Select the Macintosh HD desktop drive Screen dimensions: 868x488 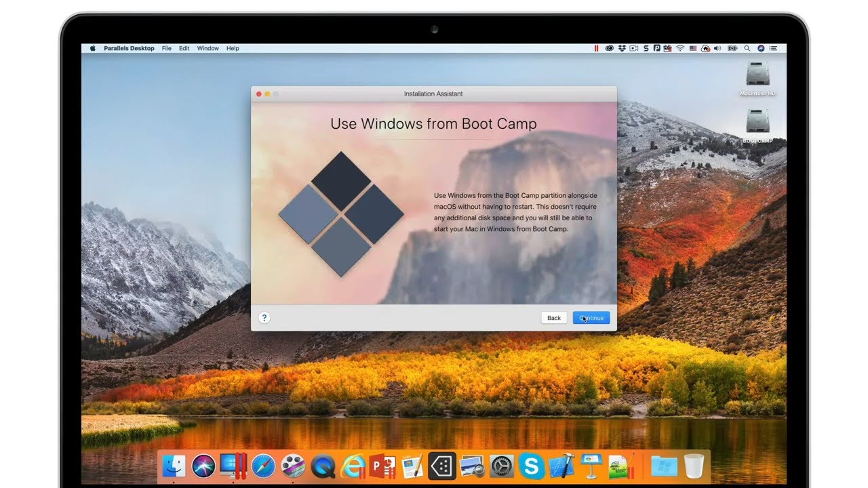(x=757, y=79)
